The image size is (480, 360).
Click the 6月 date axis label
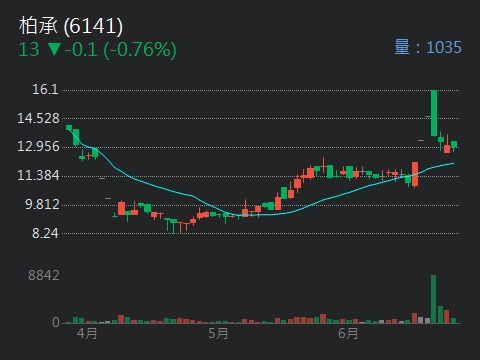348,333
